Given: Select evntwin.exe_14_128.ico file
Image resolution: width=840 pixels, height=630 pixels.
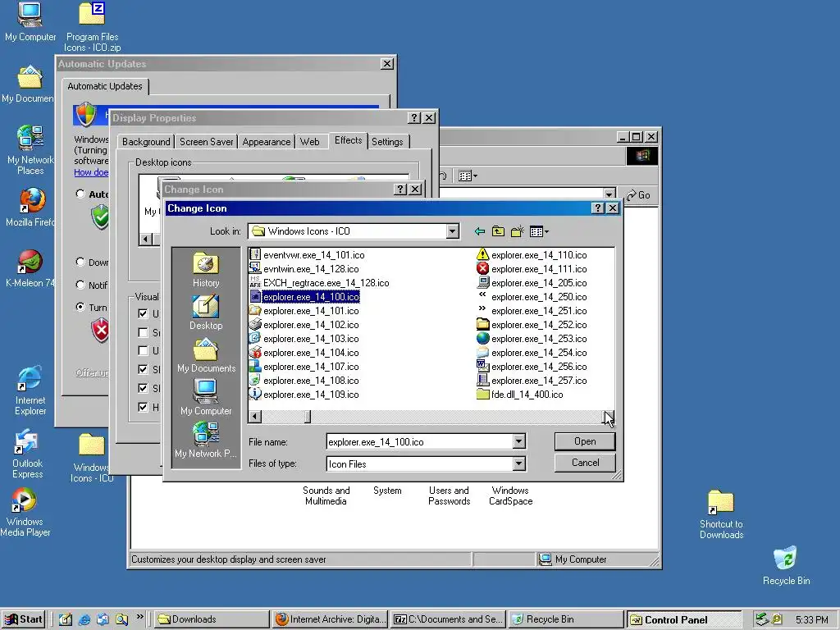Looking at the screenshot, I should (304, 269).
